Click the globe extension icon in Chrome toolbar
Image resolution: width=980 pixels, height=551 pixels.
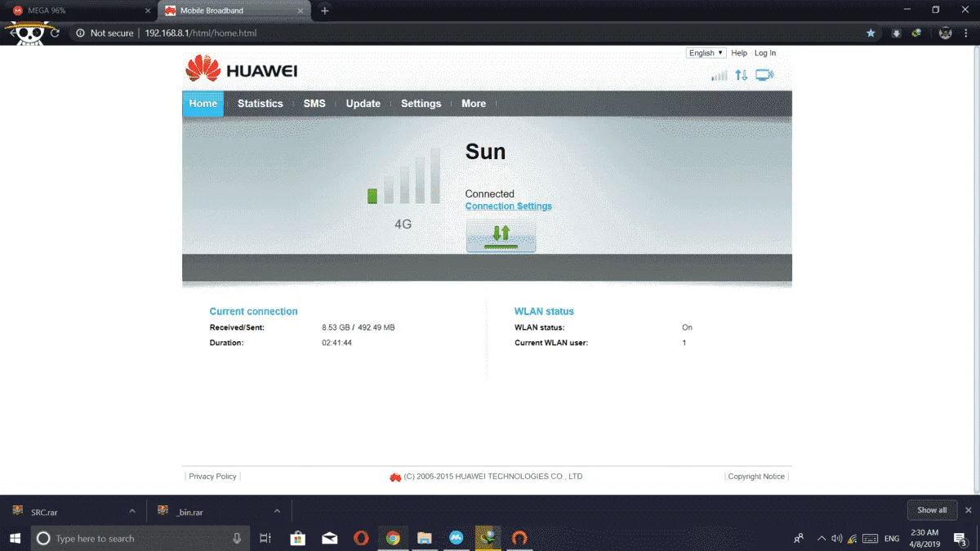(916, 33)
